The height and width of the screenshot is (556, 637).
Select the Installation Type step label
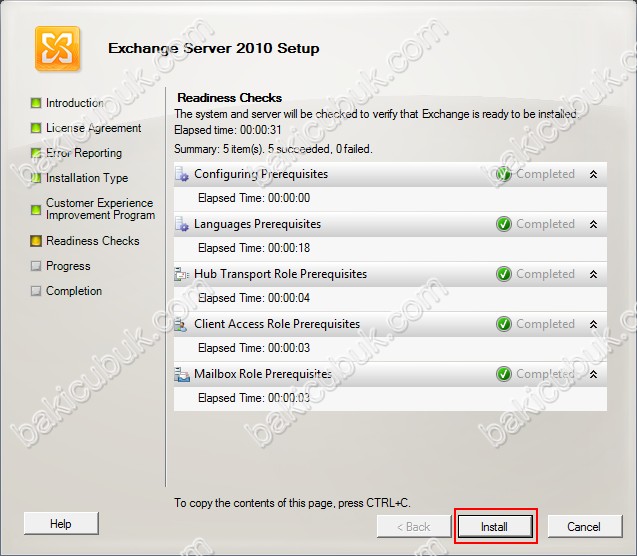click(87, 178)
